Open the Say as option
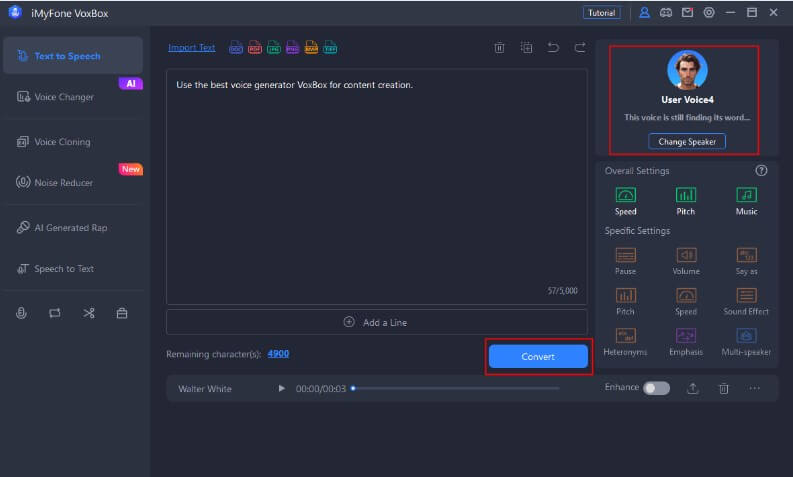 tap(746, 261)
